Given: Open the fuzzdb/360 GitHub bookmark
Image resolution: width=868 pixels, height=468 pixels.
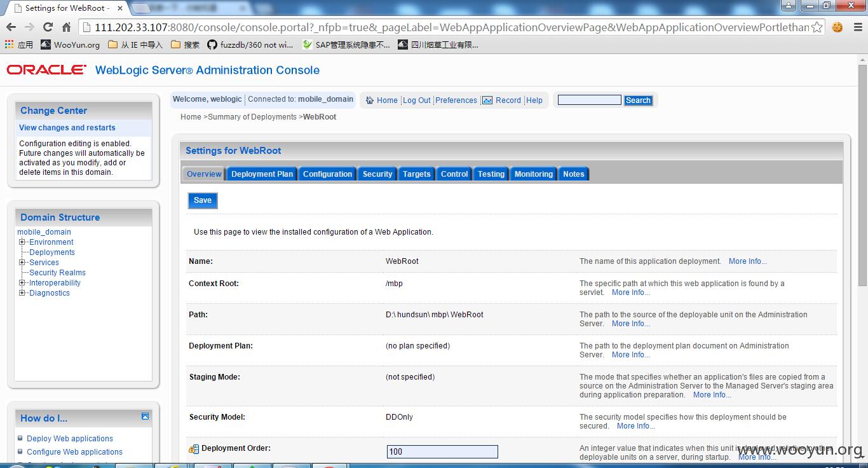Looking at the screenshot, I should pos(250,45).
